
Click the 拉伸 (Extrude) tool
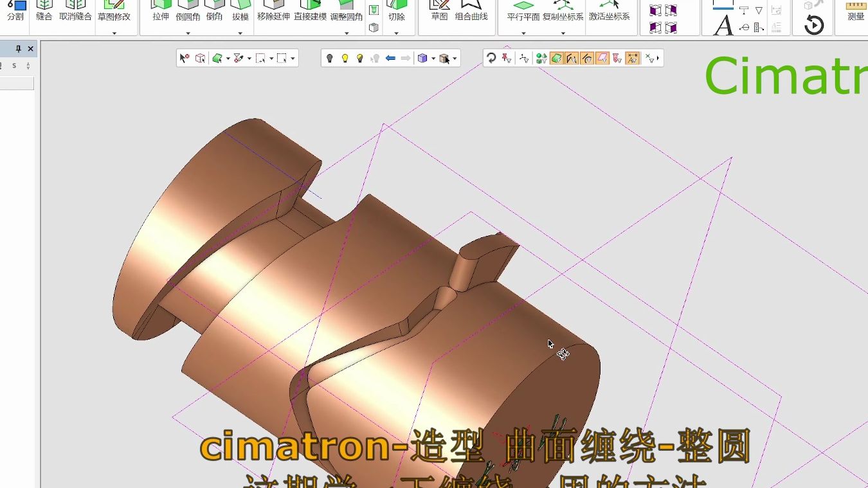[x=161, y=11]
